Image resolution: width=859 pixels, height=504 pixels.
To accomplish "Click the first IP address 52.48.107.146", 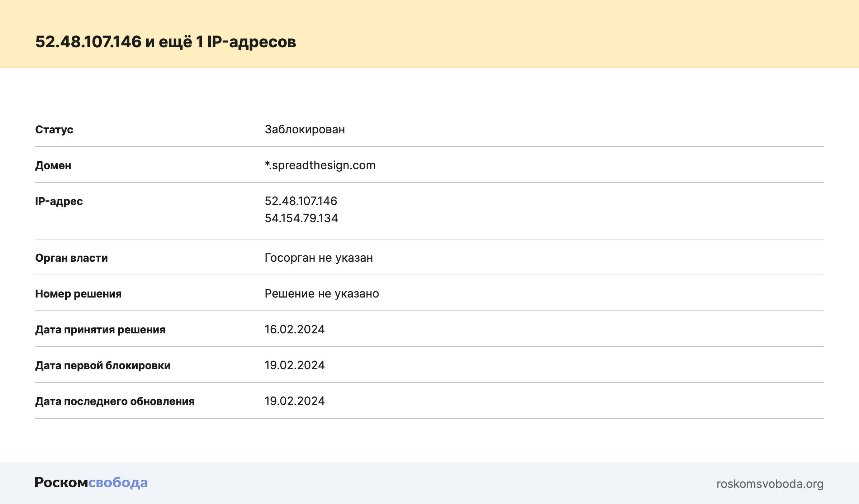I will (301, 201).
